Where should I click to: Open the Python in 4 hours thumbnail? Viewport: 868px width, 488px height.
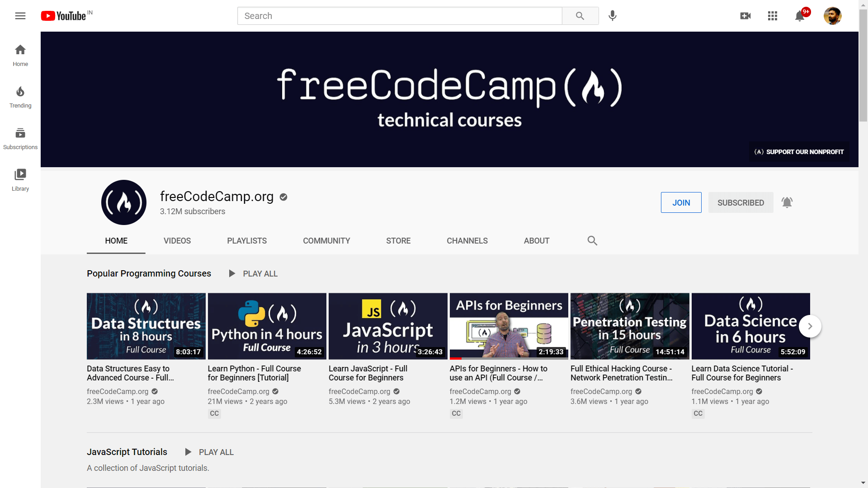point(267,326)
